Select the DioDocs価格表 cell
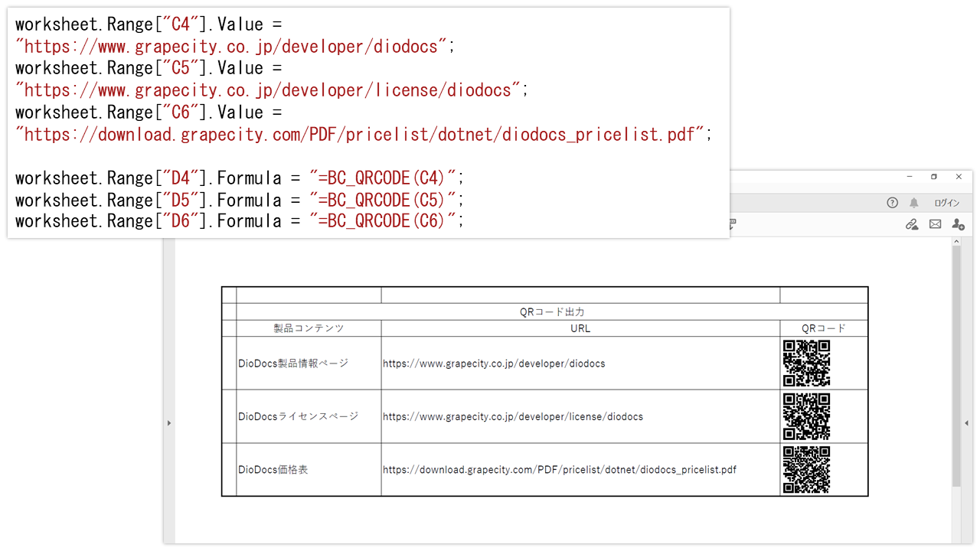 pyautogui.click(x=309, y=469)
